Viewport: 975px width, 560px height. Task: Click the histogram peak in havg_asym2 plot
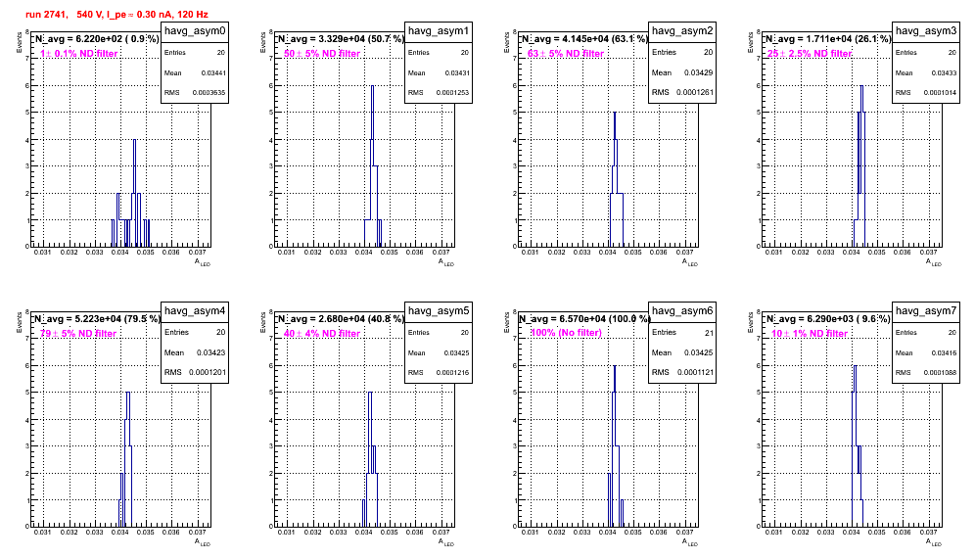pos(615,114)
